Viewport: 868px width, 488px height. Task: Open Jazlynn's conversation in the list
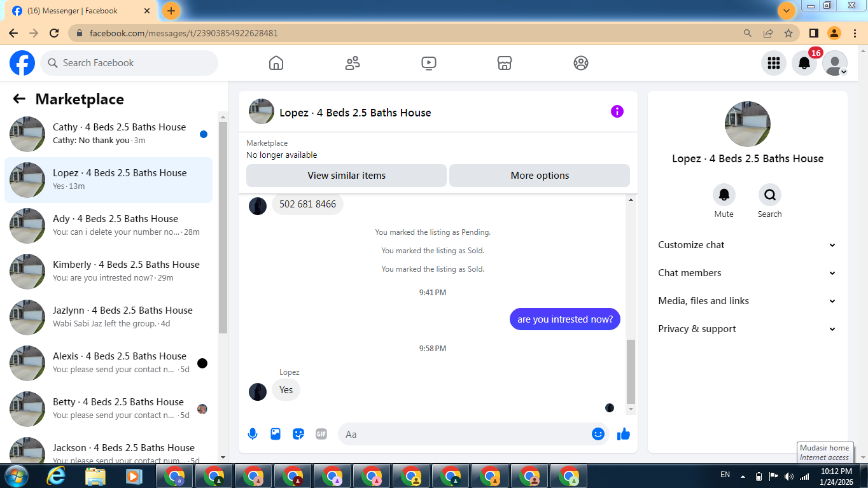109,317
